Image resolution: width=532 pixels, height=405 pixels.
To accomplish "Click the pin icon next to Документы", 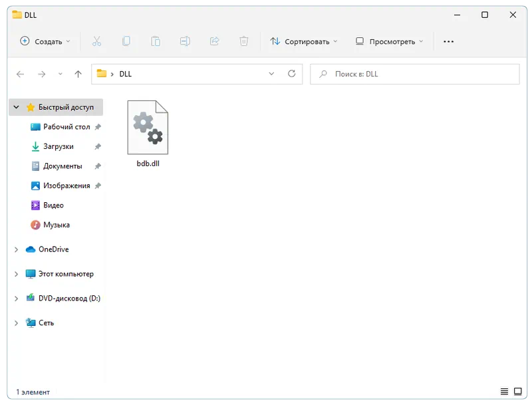I will click(x=98, y=166).
